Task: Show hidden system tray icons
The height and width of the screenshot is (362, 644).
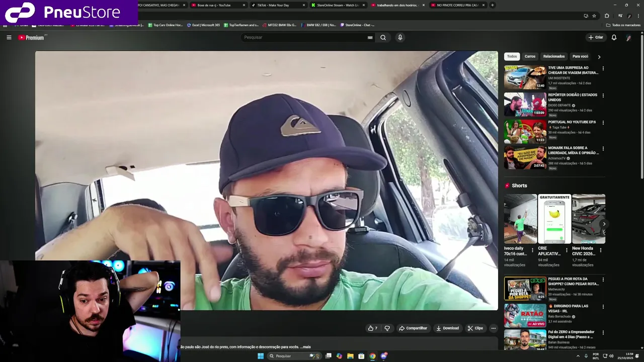Action: (577, 356)
